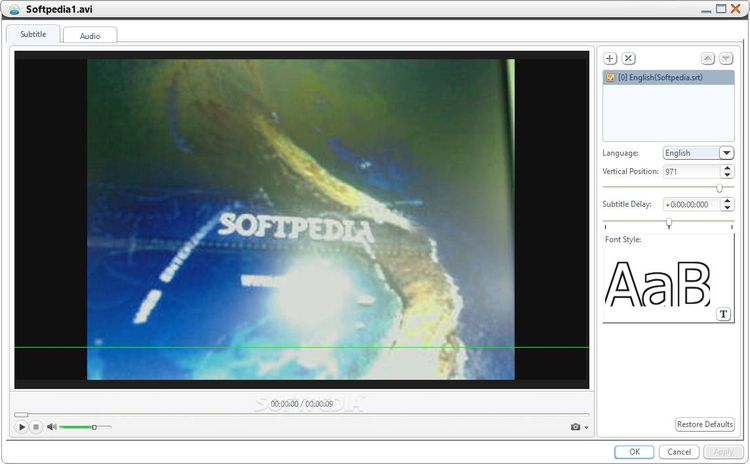
Task: Click the Subtitle Delay slider handle
Action: [x=669, y=223]
